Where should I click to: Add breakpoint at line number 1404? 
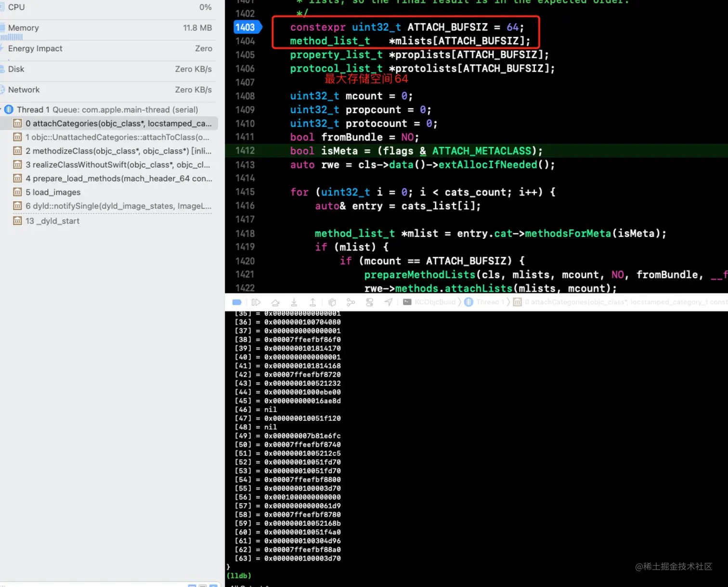tap(245, 41)
